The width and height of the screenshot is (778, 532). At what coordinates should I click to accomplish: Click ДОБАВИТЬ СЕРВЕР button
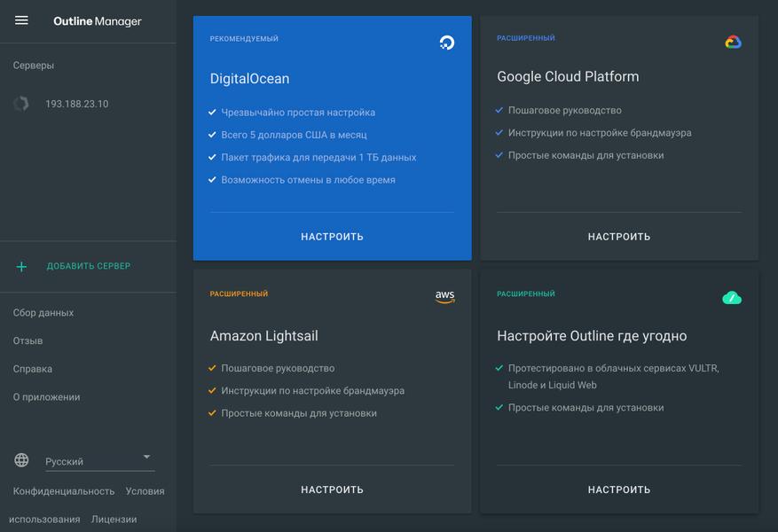tap(89, 266)
